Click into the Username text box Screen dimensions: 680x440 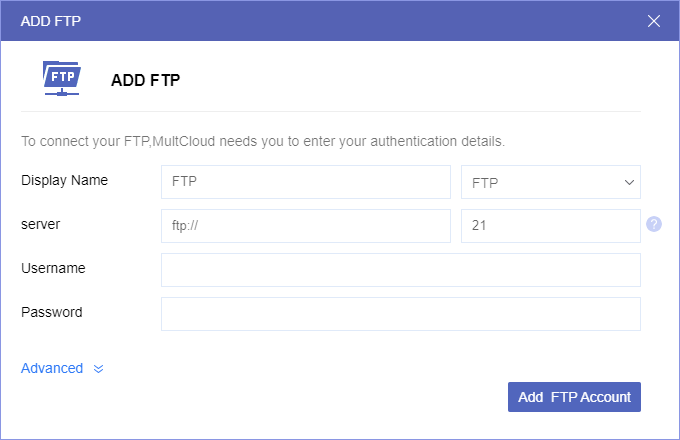pyautogui.click(x=400, y=270)
